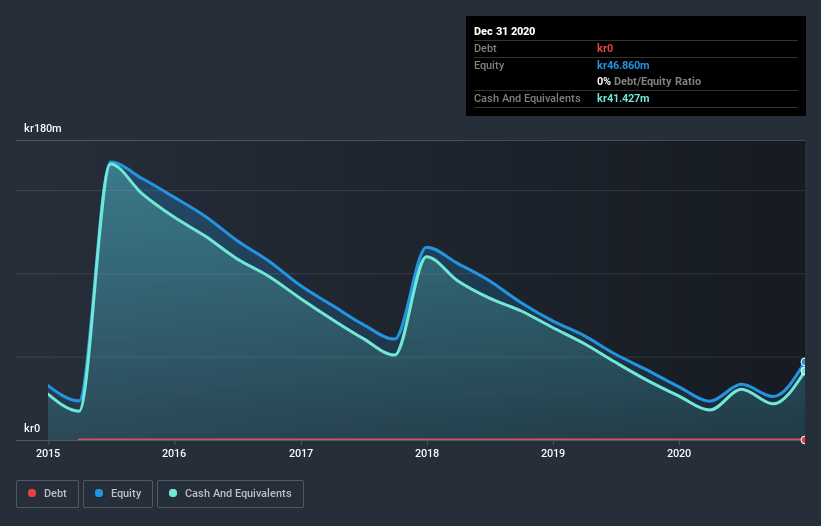Click the Debt label in tooltip

(485, 48)
